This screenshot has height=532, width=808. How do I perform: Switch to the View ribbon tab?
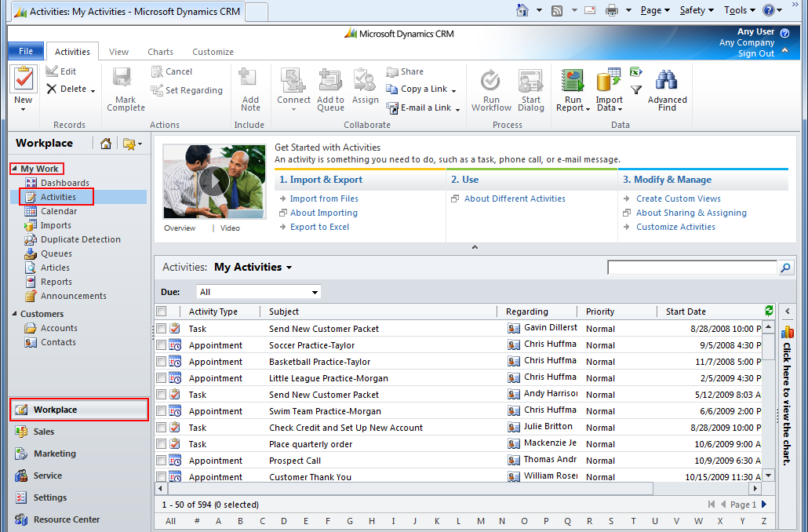tap(118, 52)
